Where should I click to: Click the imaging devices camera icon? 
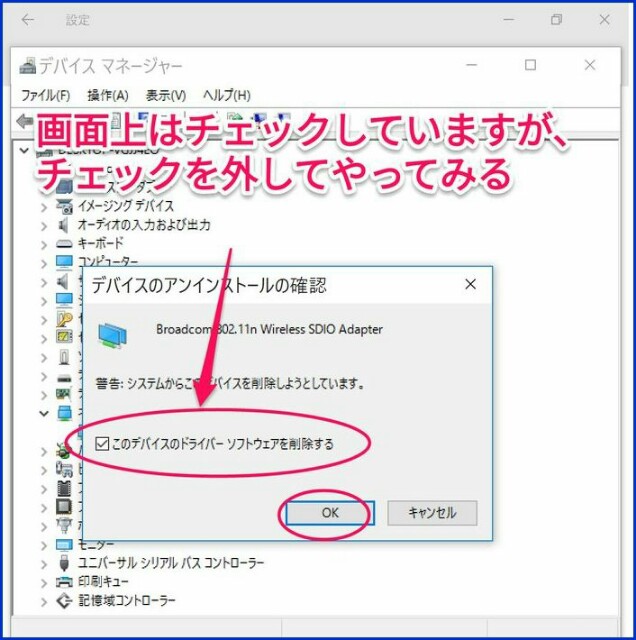(64, 207)
